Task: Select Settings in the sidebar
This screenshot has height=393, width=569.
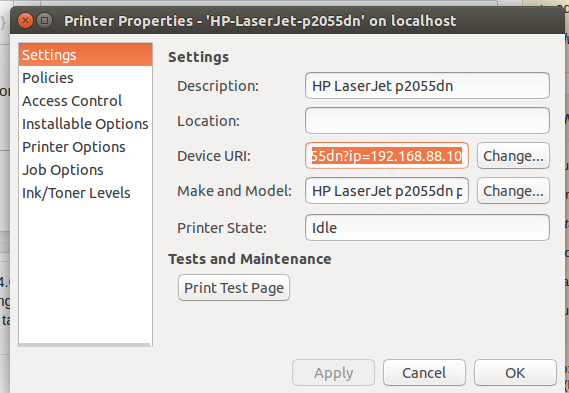Action: (85, 55)
